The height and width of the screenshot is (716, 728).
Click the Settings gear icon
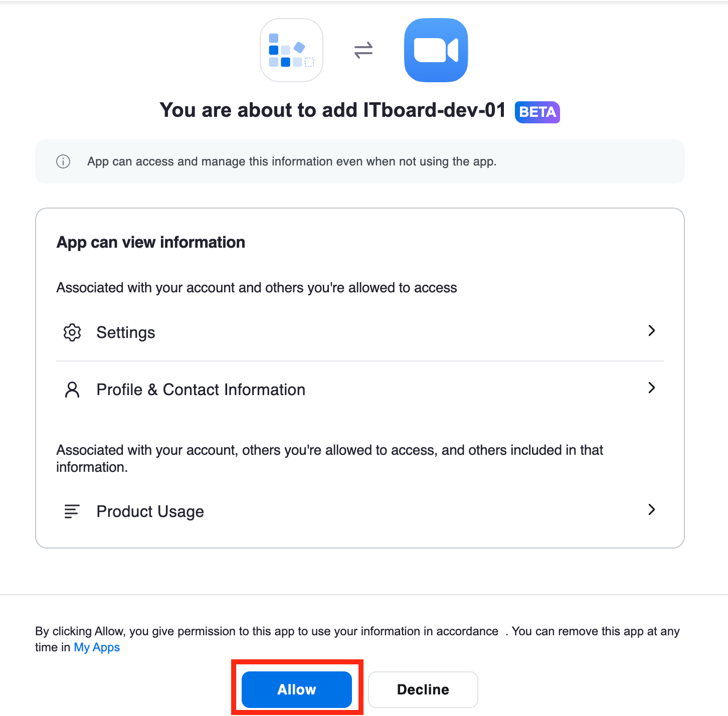72,332
